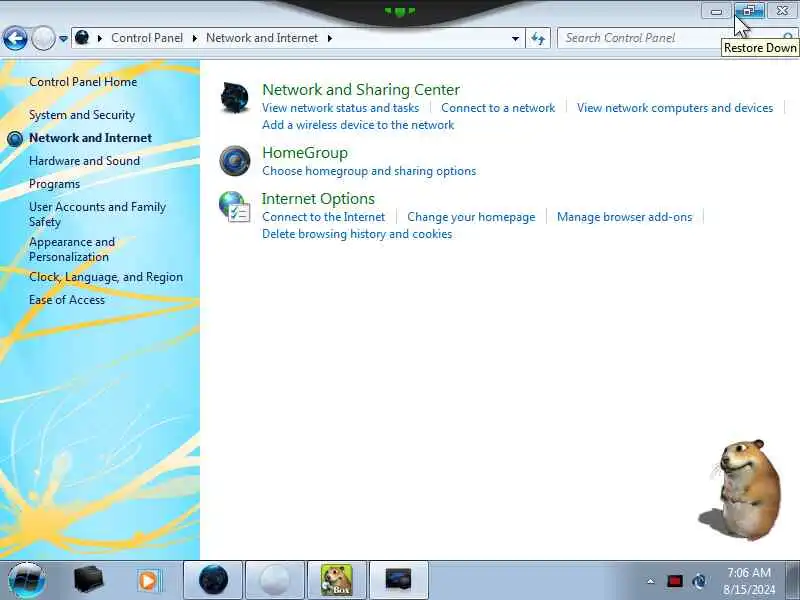Viewport: 800px width, 600px height.
Task: Open Ease of Access category
Action: point(67,300)
